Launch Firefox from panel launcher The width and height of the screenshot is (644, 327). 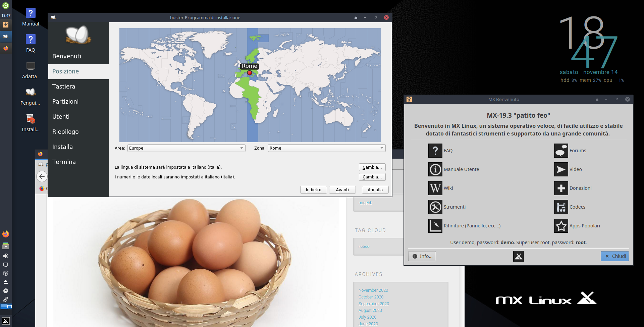pyautogui.click(x=6, y=234)
